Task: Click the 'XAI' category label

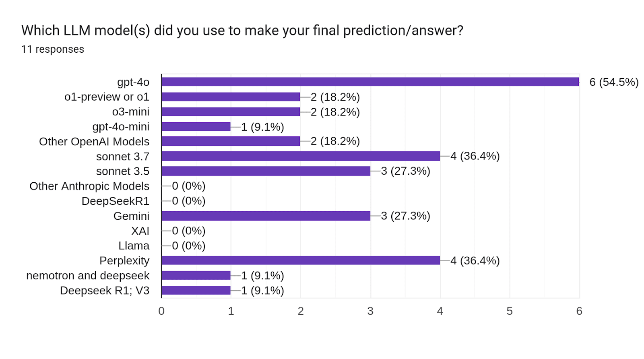Action: click(140, 231)
